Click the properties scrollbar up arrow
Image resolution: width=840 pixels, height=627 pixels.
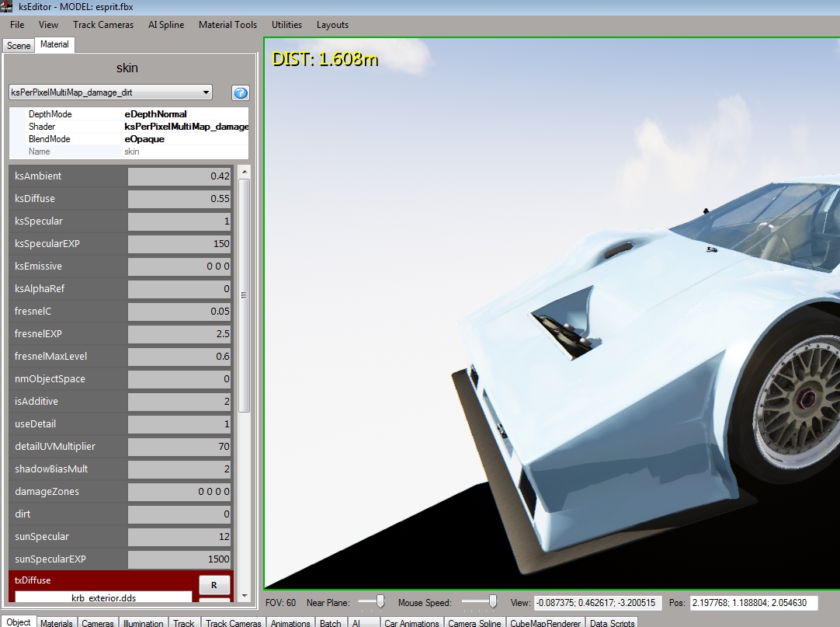(245, 172)
